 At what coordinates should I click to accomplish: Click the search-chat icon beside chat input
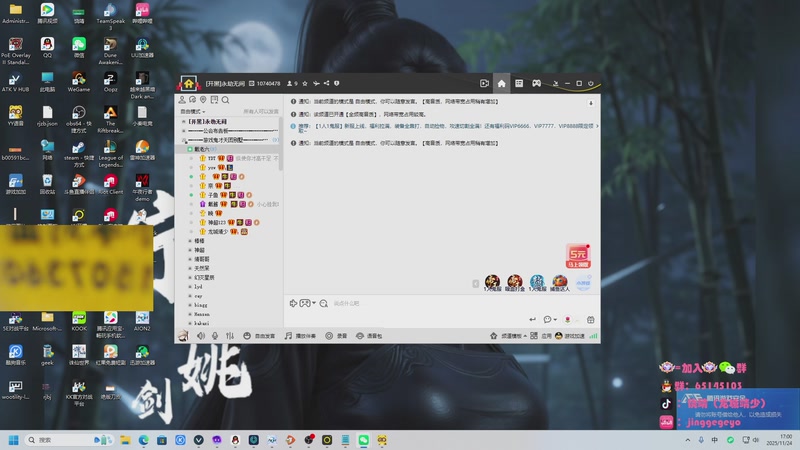(x=323, y=304)
